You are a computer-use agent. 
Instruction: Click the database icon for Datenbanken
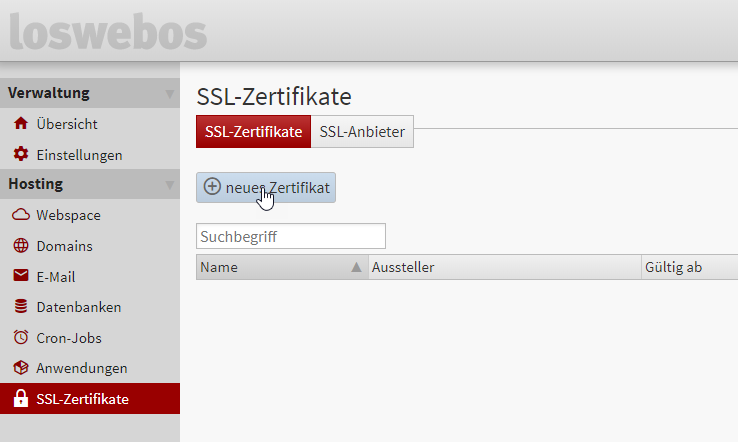(20, 307)
